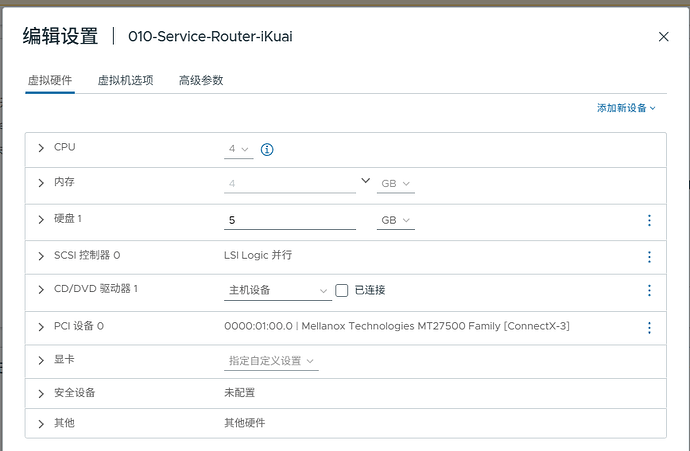690x451 pixels.
Task: Open the 主机设备 CD/DVD dropdown
Action: [x=278, y=290]
